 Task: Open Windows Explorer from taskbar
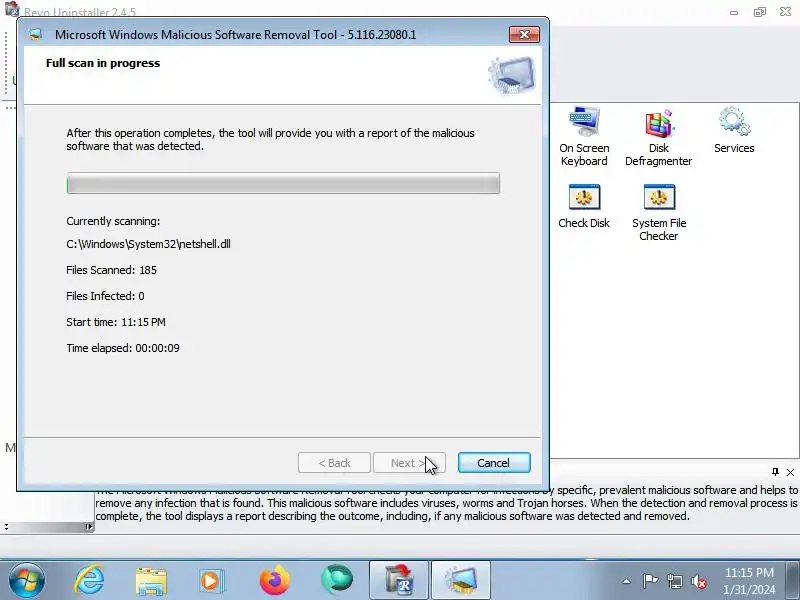pos(151,581)
